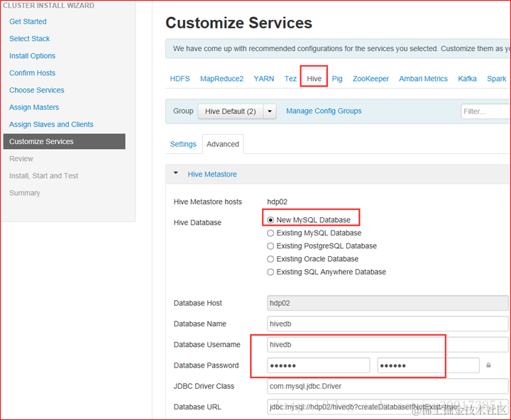The height and width of the screenshot is (420, 511).
Task: Click the Customize Services page heading
Action: tap(238, 23)
